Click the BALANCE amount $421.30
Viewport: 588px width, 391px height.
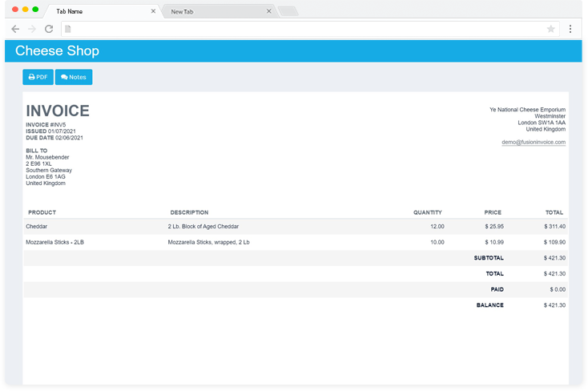pos(554,305)
